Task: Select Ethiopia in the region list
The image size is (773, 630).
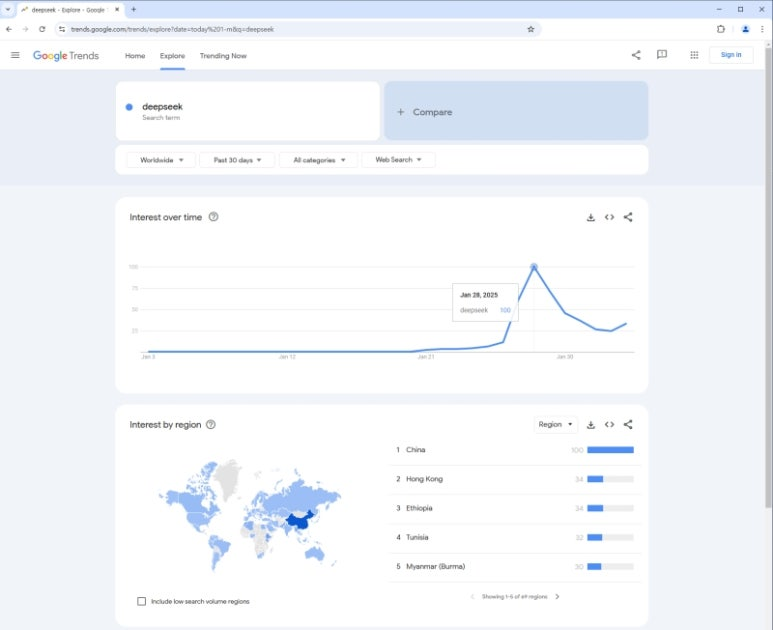Action: coord(419,508)
